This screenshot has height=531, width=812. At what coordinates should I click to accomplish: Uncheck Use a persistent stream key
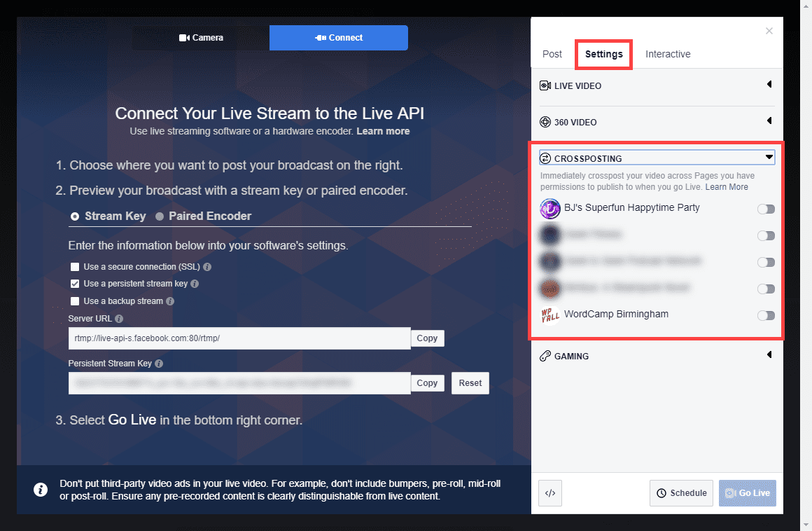click(x=74, y=283)
